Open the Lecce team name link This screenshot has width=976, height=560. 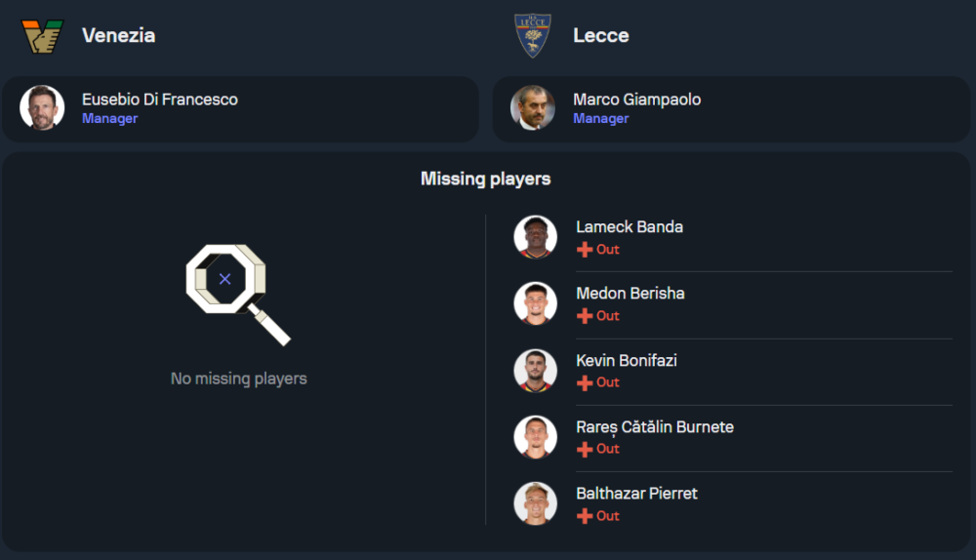600,36
